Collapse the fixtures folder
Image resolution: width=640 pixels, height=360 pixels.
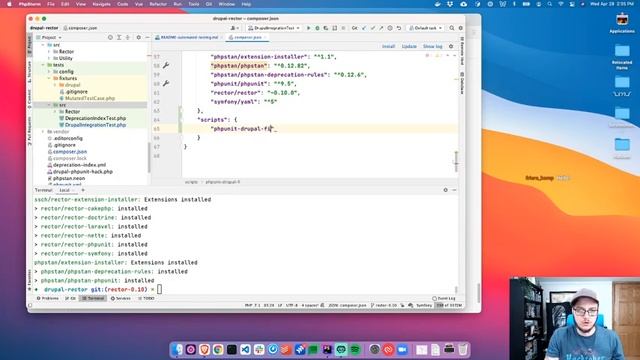tap(49, 78)
